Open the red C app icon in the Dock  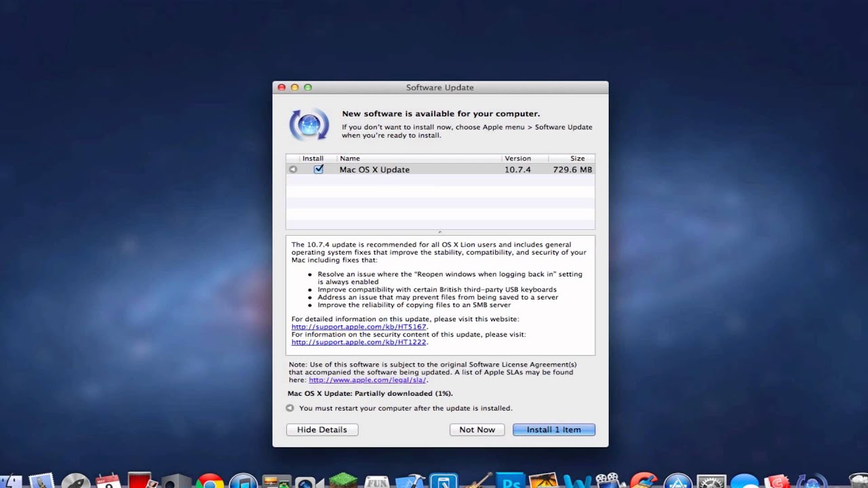click(x=777, y=481)
